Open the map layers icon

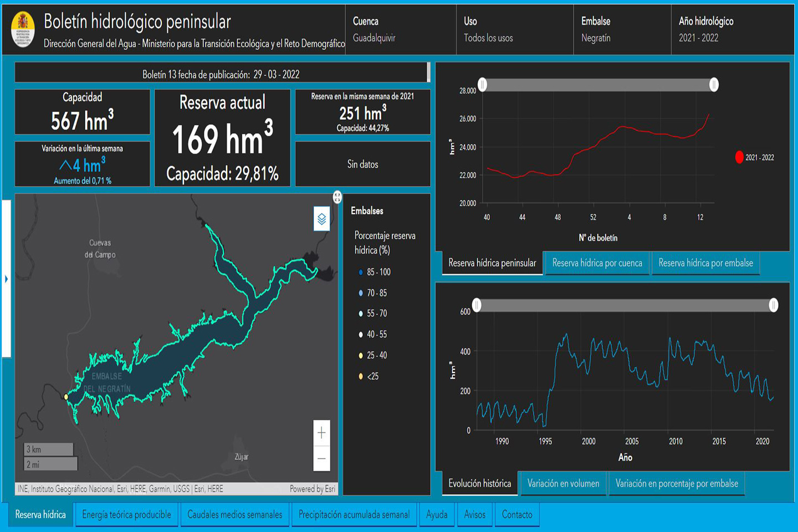tap(321, 219)
